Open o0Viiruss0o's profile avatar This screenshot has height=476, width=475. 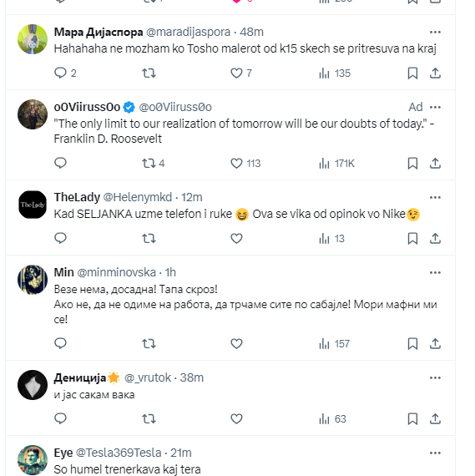(x=33, y=114)
